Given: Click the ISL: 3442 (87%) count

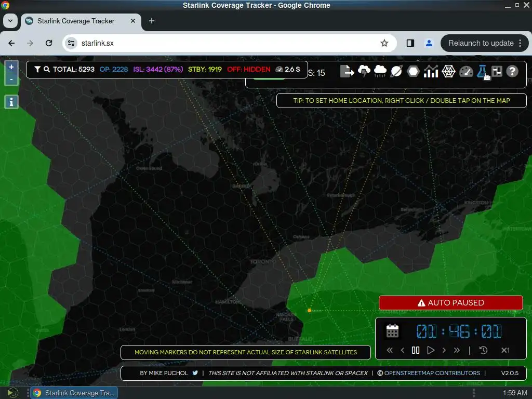Looking at the screenshot, I should pyautogui.click(x=158, y=69).
